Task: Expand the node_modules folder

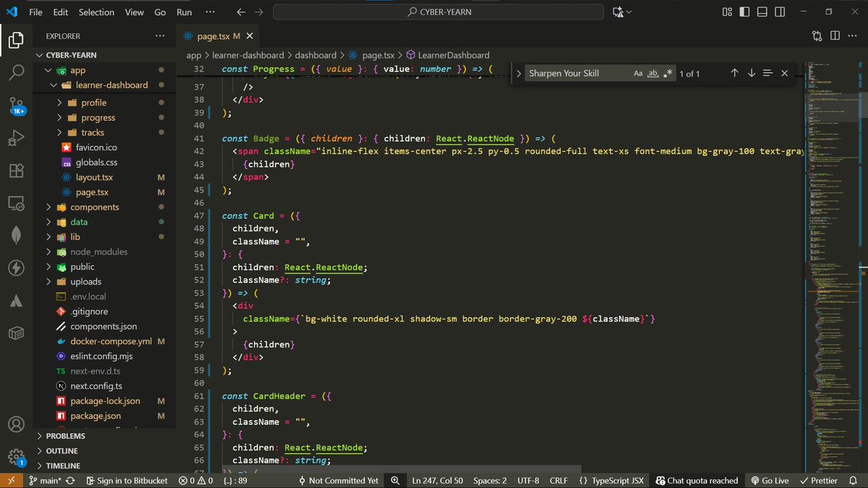Action: tap(49, 252)
